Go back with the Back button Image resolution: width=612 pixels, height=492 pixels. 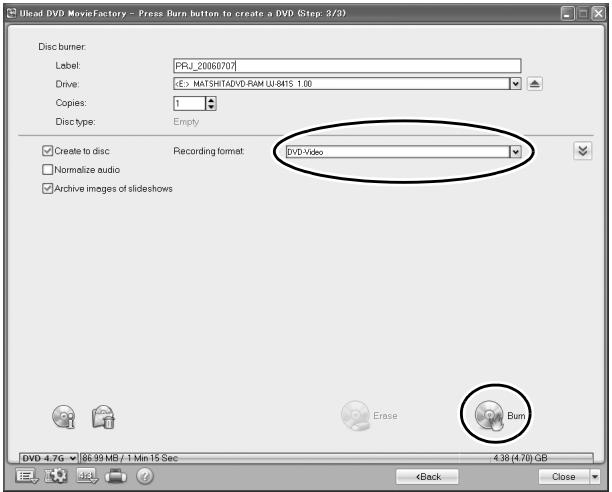427,477
